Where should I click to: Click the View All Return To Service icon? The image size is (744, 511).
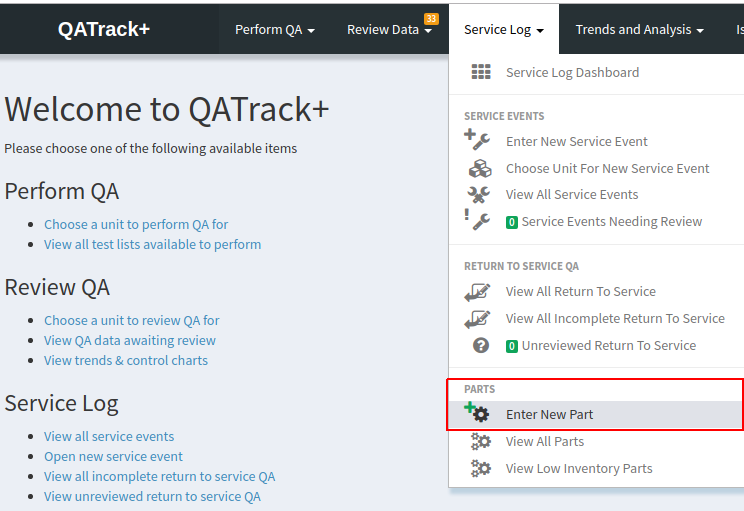[477, 292]
